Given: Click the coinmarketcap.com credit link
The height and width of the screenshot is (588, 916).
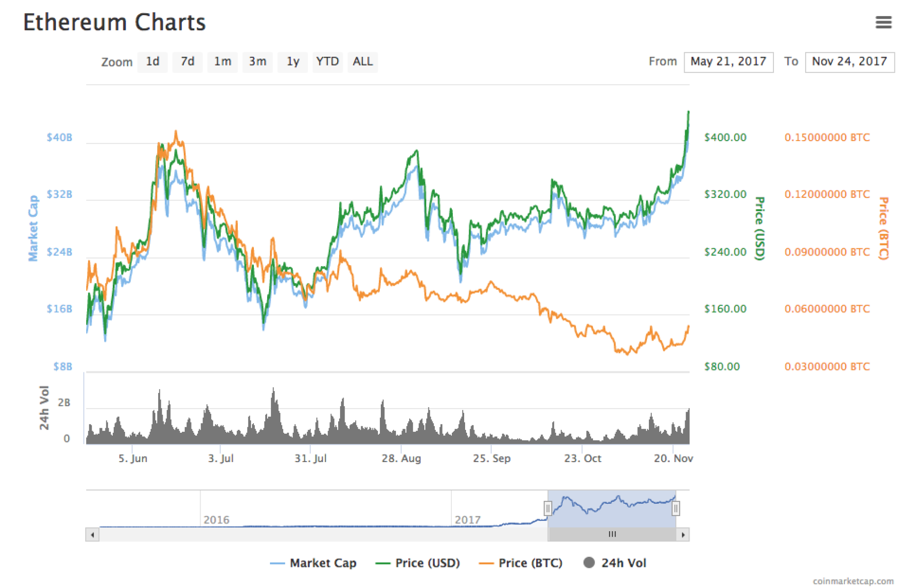Looking at the screenshot, I should pos(853,581).
